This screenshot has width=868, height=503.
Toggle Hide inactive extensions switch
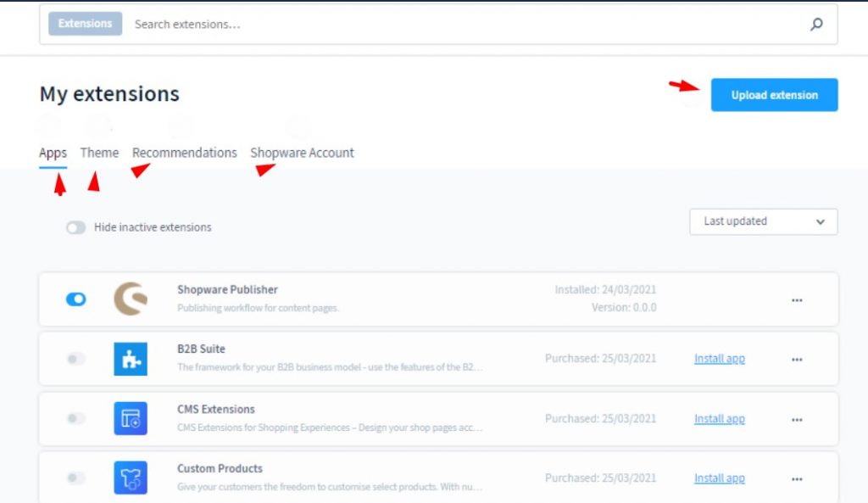(x=75, y=227)
